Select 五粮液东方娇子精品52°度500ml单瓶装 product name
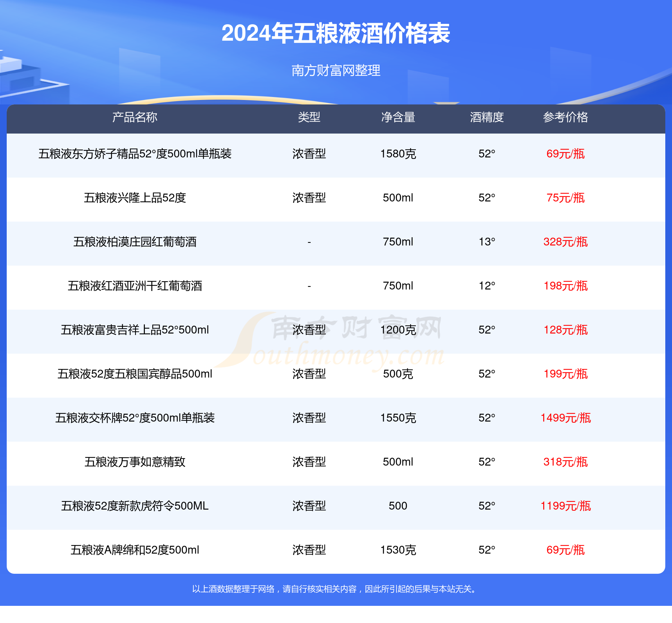 [135, 154]
